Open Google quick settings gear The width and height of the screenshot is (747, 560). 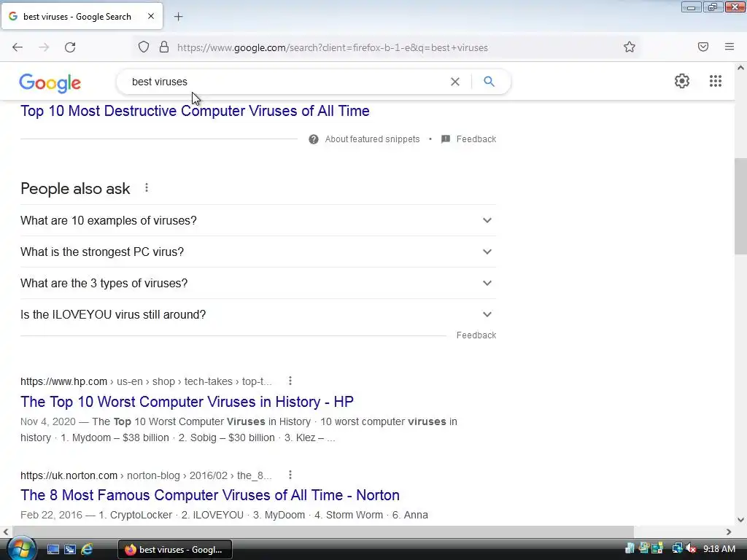(x=682, y=81)
